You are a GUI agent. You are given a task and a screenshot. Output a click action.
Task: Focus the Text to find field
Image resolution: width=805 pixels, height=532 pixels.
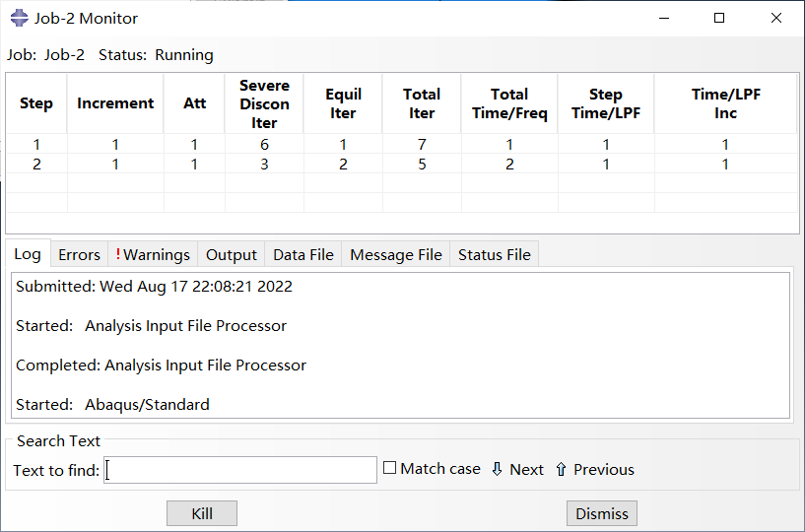coord(240,470)
